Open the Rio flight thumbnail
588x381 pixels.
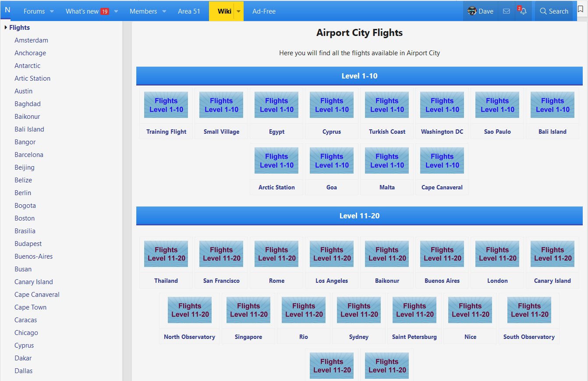(x=304, y=310)
